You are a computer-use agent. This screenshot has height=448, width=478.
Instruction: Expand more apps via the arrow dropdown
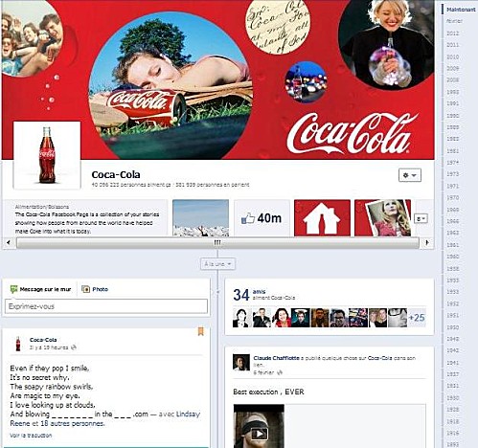[421, 218]
